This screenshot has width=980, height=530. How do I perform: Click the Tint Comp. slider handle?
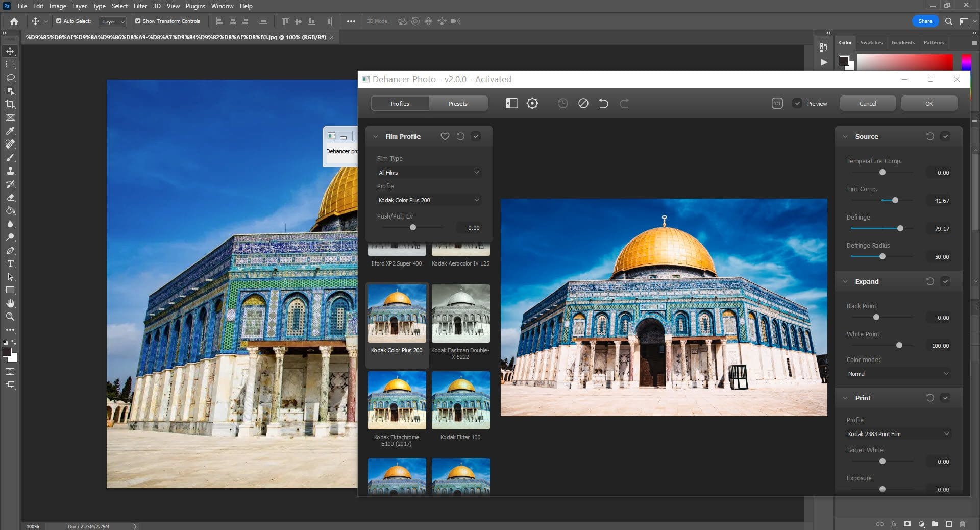pyautogui.click(x=895, y=200)
